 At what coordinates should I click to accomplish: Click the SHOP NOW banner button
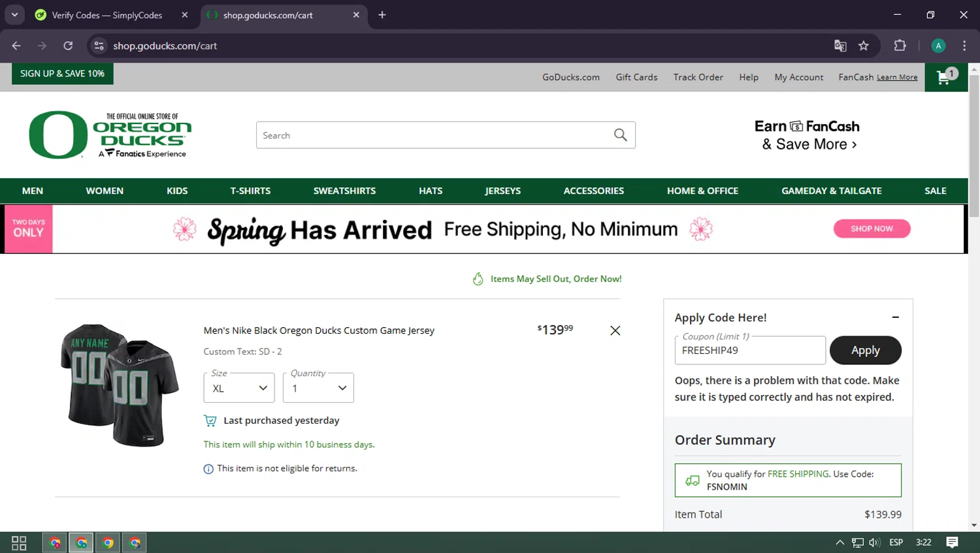point(872,229)
